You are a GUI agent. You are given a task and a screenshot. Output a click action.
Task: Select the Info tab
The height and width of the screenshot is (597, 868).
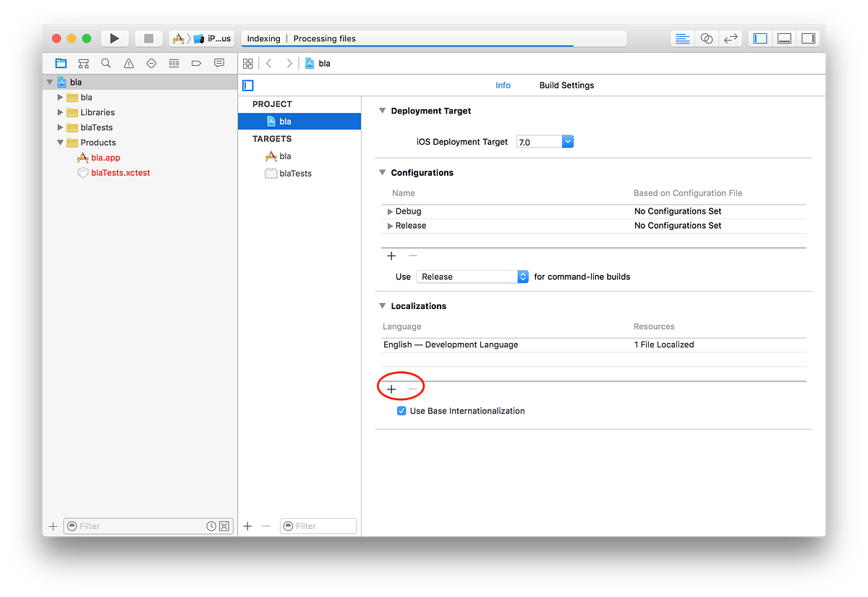(503, 85)
